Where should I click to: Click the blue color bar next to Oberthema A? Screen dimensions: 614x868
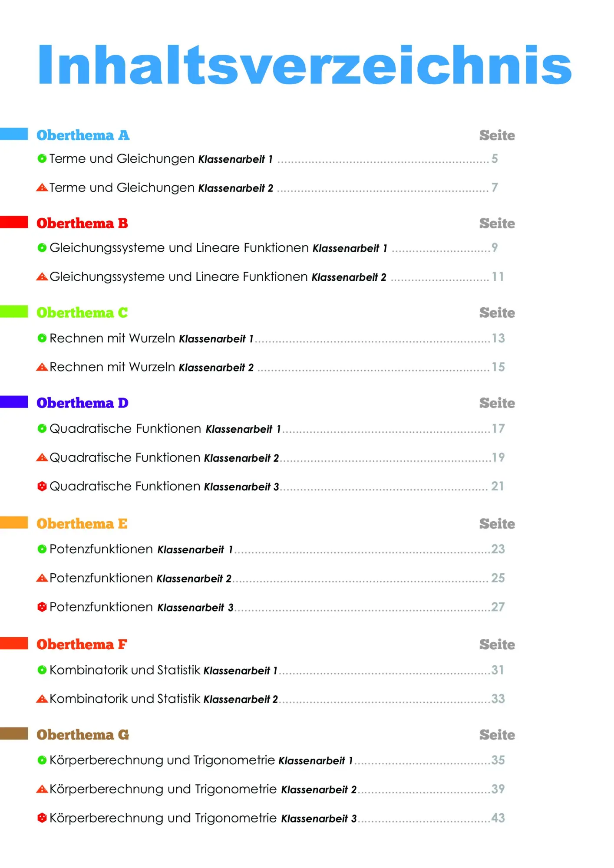pyautogui.click(x=14, y=134)
